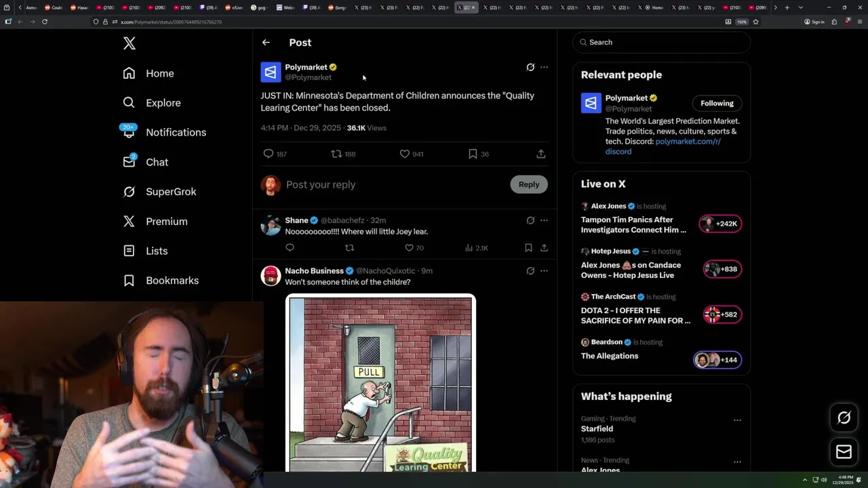View analytics for Shane's comment, 2.1K
The image size is (868, 488).
point(477,248)
